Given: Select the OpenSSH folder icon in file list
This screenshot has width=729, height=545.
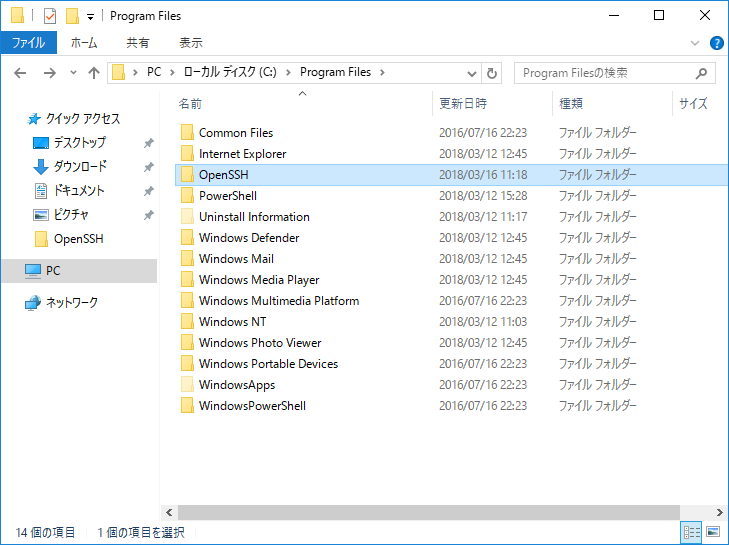Looking at the screenshot, I should [x=187, y=175].
